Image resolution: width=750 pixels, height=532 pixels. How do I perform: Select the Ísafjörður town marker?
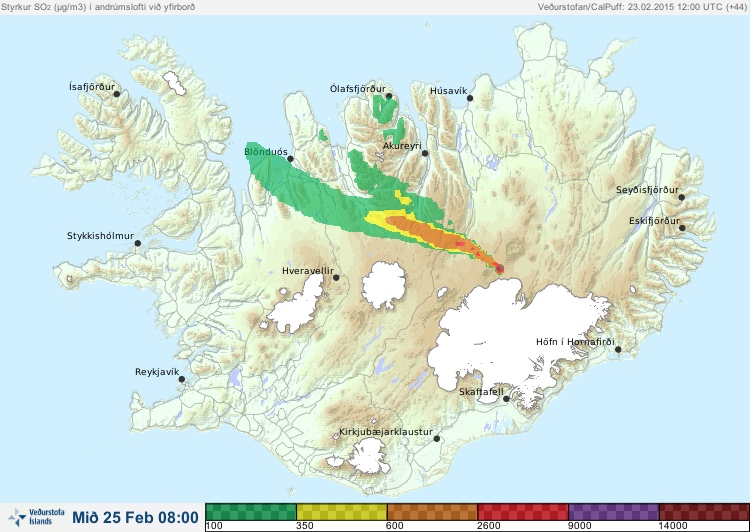(117, 94)
